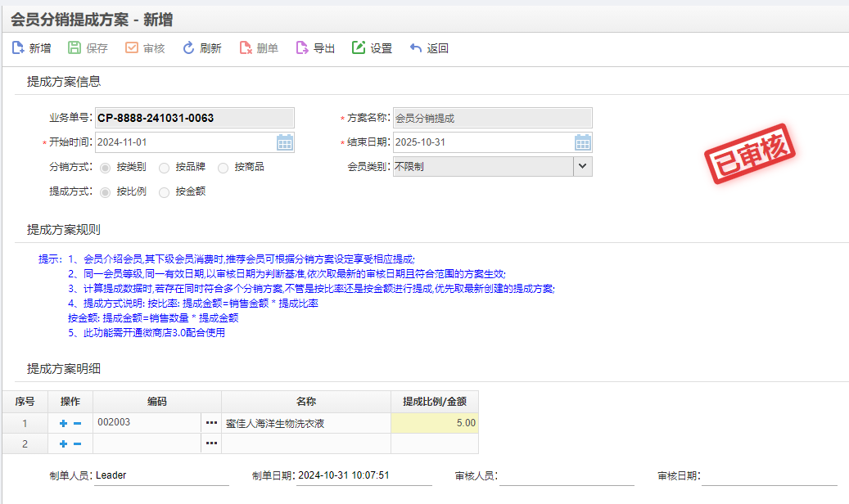Click row number 1 in the detail table
This screenshot has height=504, width=849.
(x=25, y=423)
